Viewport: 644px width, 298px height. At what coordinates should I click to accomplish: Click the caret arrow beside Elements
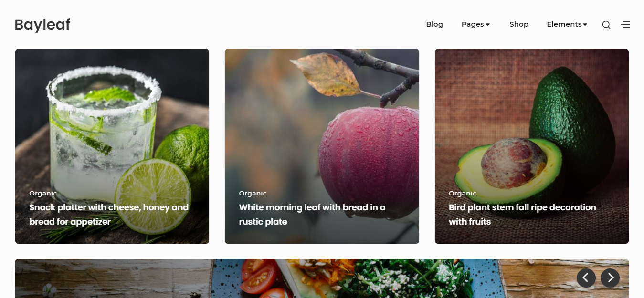[585, 25]
